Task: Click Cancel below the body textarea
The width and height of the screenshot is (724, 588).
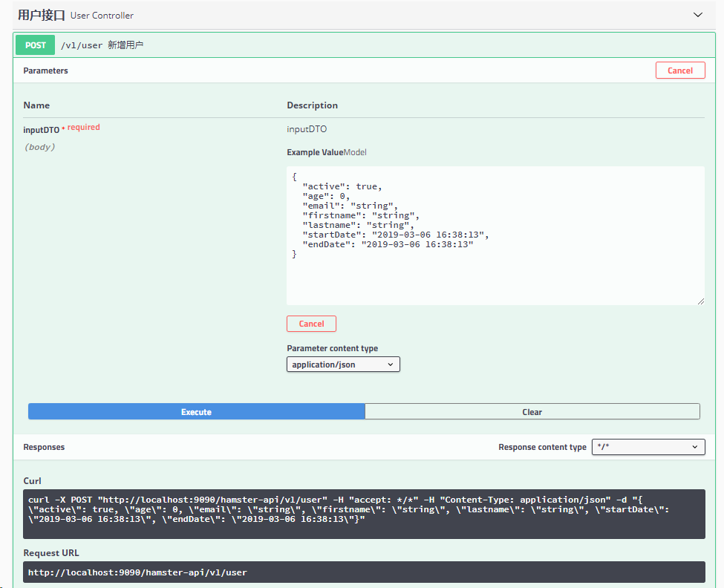Action: click(311, 324)
